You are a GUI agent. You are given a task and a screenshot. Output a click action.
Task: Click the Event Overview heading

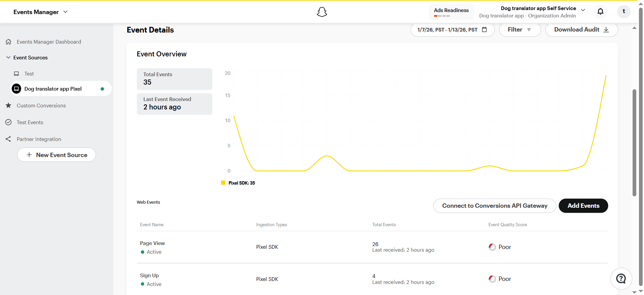pos(161,54)
